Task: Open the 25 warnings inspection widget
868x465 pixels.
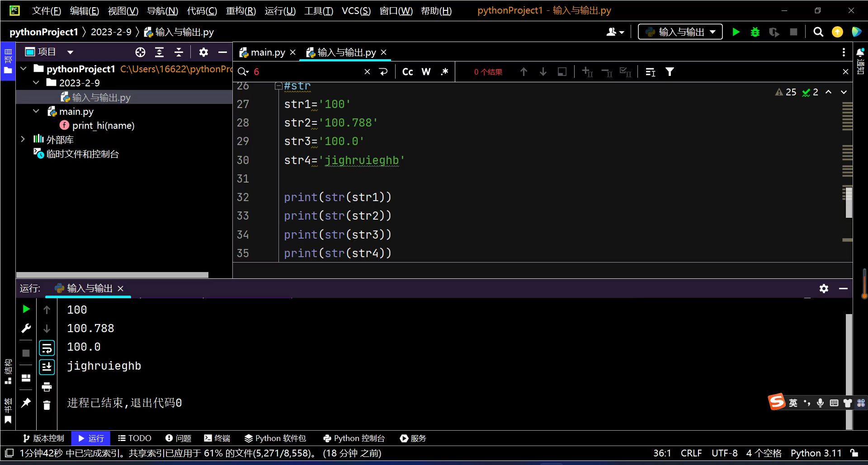Action: point(786,92)
